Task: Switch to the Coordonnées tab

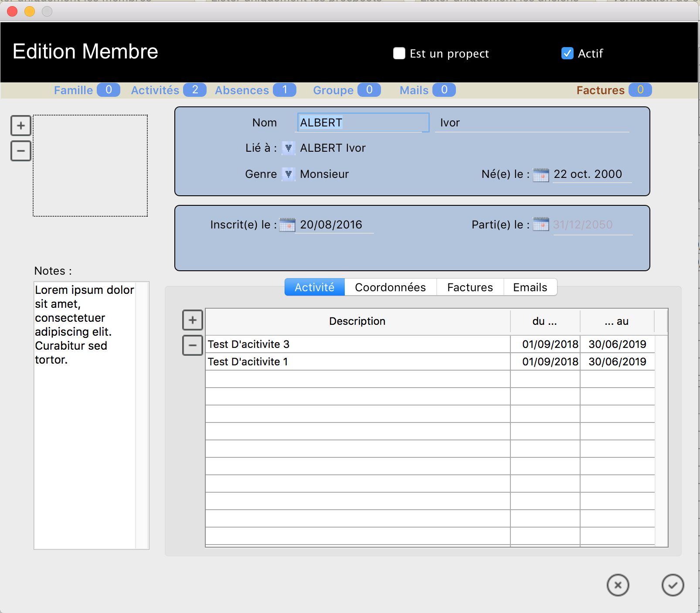Action: 390,287
